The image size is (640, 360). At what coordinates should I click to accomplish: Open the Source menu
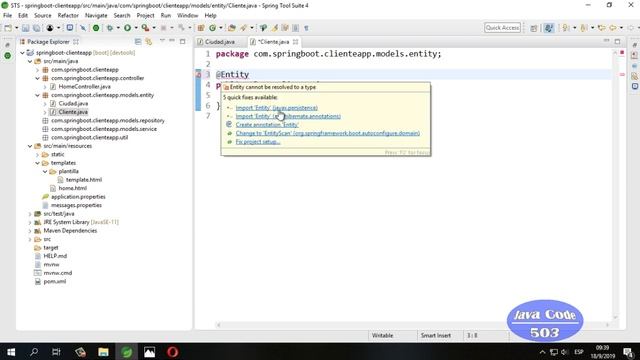(x=43, y=16)
